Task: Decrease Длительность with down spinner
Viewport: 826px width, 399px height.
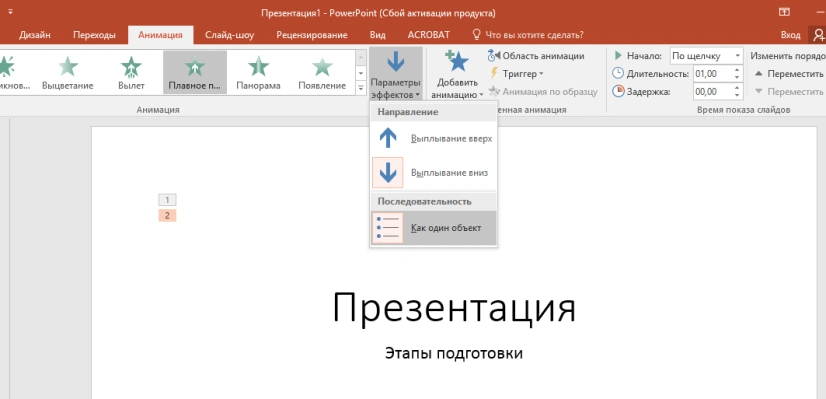Action: [x=737, y=77]
